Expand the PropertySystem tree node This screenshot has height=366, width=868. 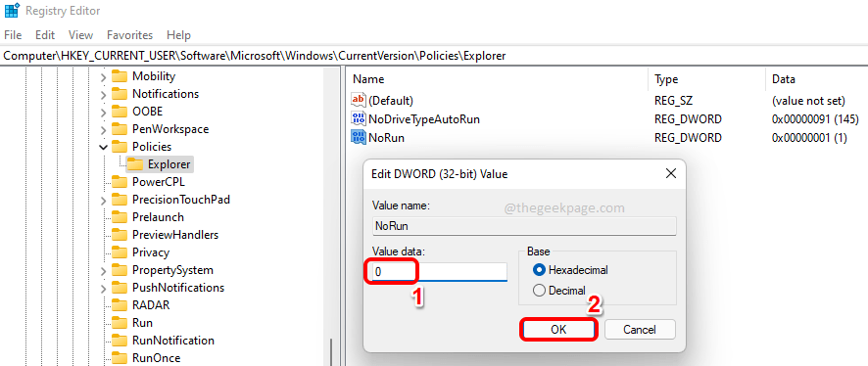(x=103, y=270)
